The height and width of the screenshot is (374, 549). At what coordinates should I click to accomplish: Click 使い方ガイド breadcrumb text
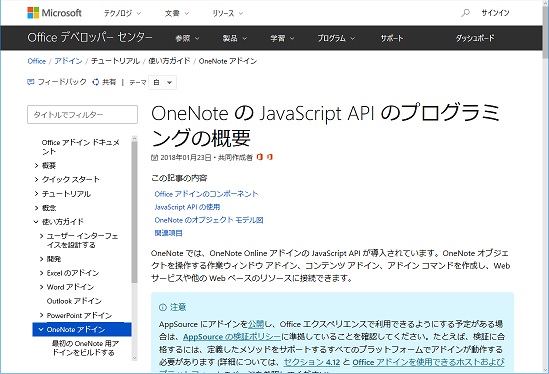169,61
